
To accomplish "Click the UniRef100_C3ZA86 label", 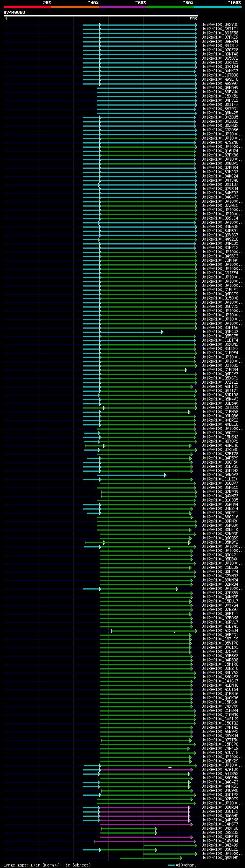I will (x=220, y=130).
